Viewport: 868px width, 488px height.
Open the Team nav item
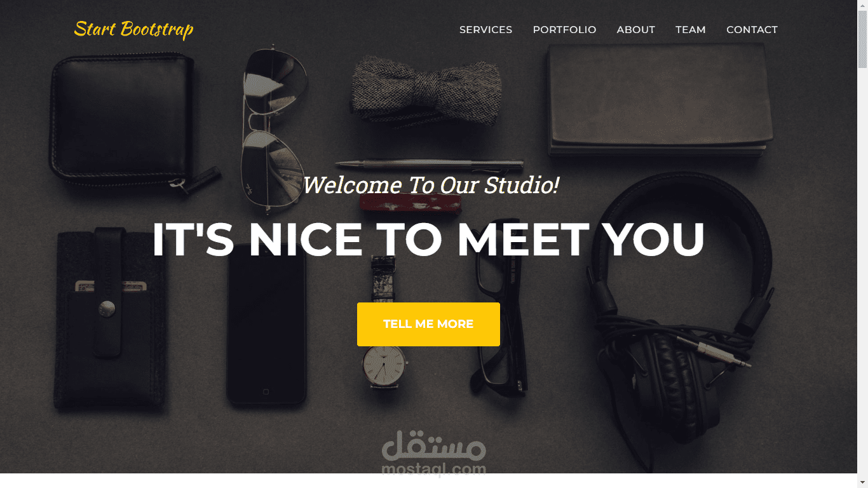pos(690,30)
